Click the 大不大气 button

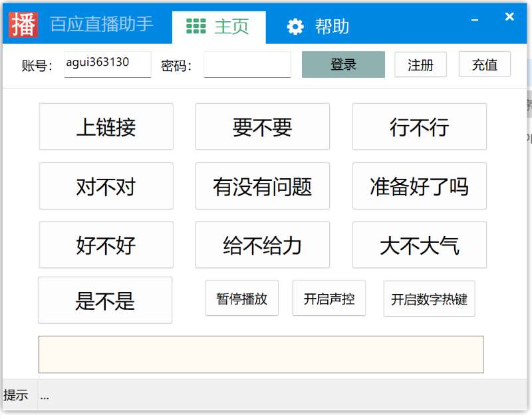[x=420, y=245]
